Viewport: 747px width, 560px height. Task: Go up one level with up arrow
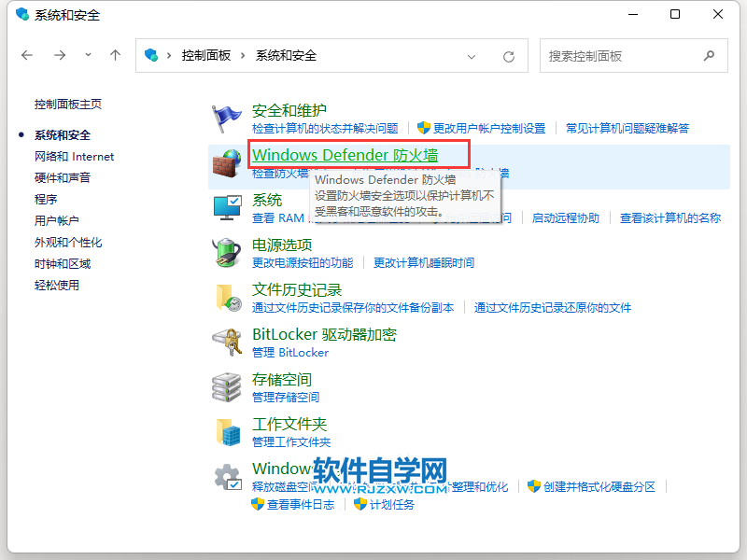[x=115, y=55]
